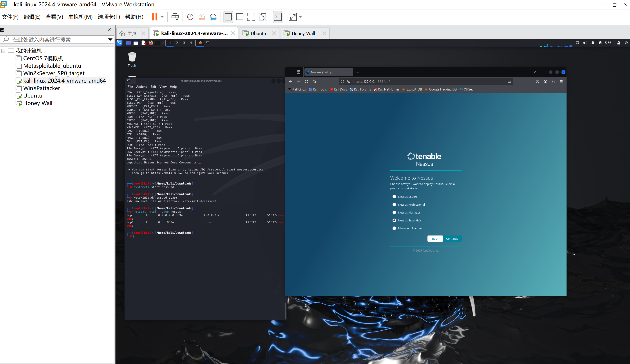Switch to Kali workspace 3
The height and width of the screenshot is (364, 630).
tap(184, 43)
